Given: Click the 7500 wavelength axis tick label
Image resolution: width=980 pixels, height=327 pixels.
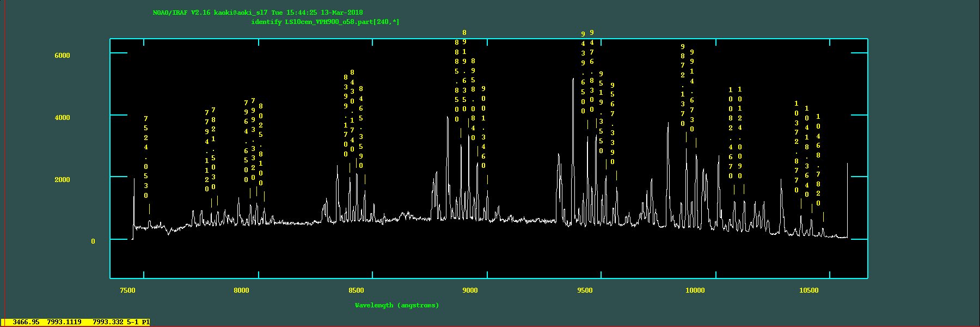Looking at the screenshot, I should tap(127, 290).
